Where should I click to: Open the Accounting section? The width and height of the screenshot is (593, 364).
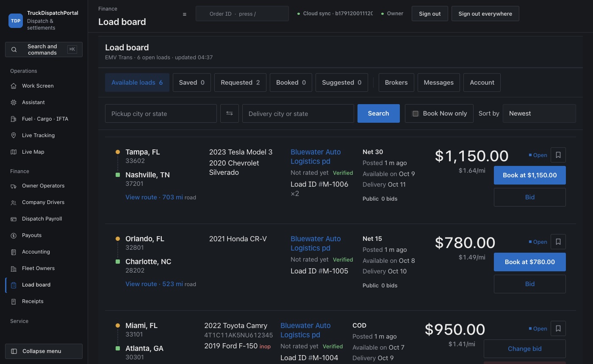36,252
